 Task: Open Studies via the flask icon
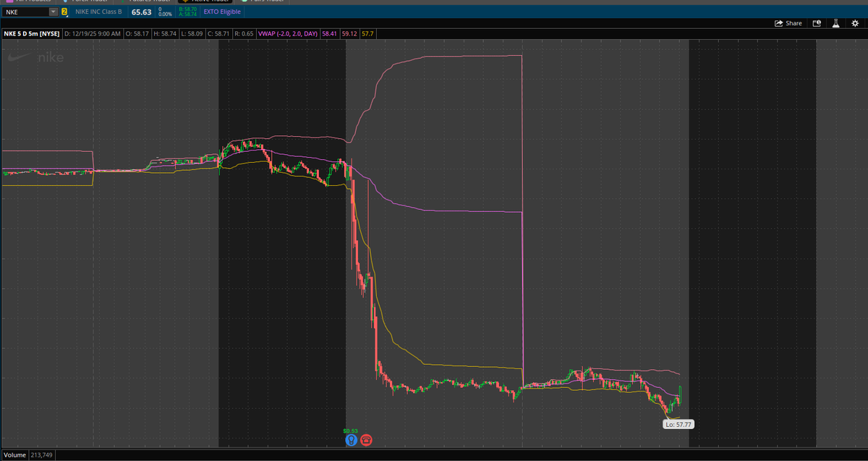click(x=835, y=23)
